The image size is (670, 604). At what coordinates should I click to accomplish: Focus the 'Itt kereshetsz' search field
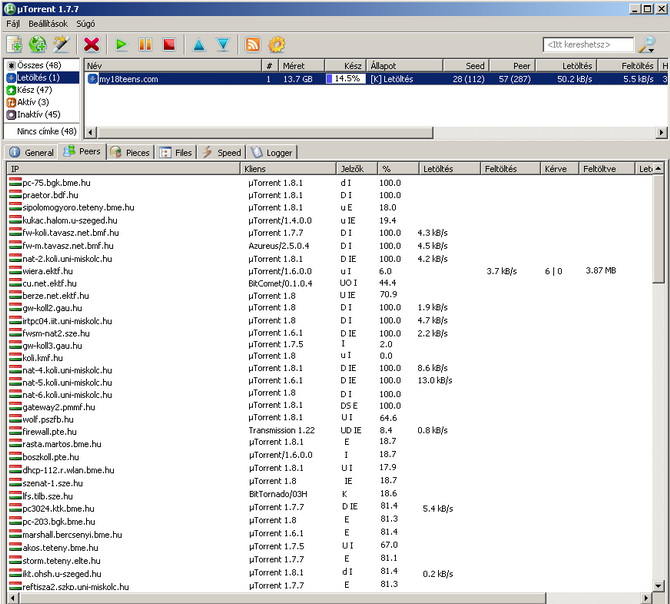[588, 44]
